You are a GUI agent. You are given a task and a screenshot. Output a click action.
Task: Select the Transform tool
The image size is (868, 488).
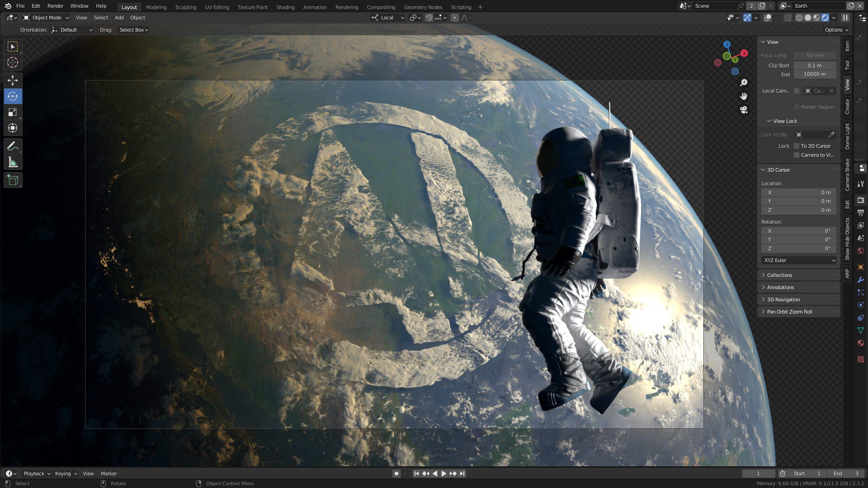pos(13,128)
